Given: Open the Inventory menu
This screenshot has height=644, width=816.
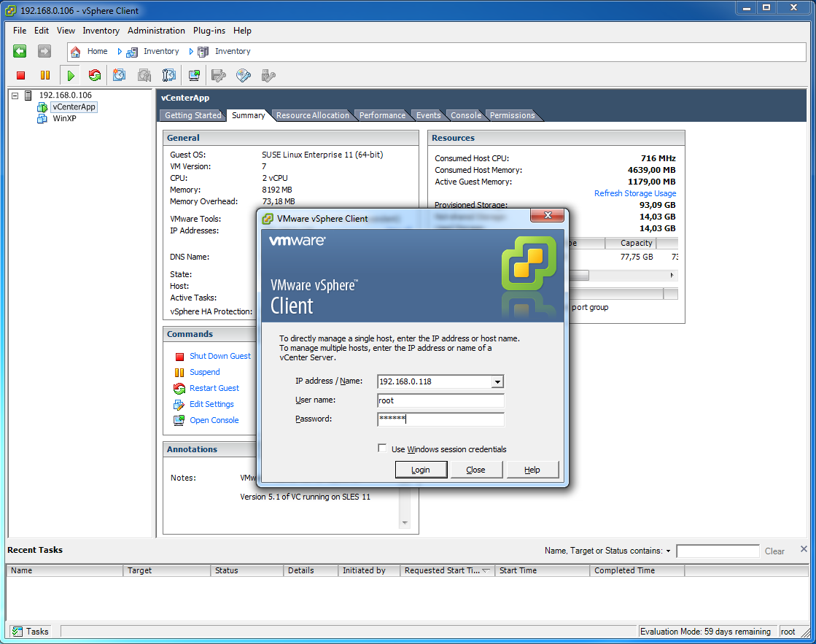Looking at the screenshot, I should 101,31.
